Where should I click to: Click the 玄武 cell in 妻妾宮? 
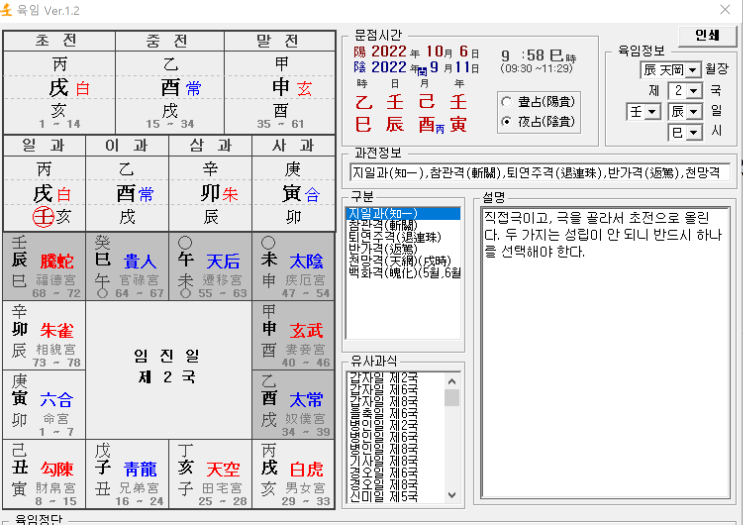[x=293, y=335]
